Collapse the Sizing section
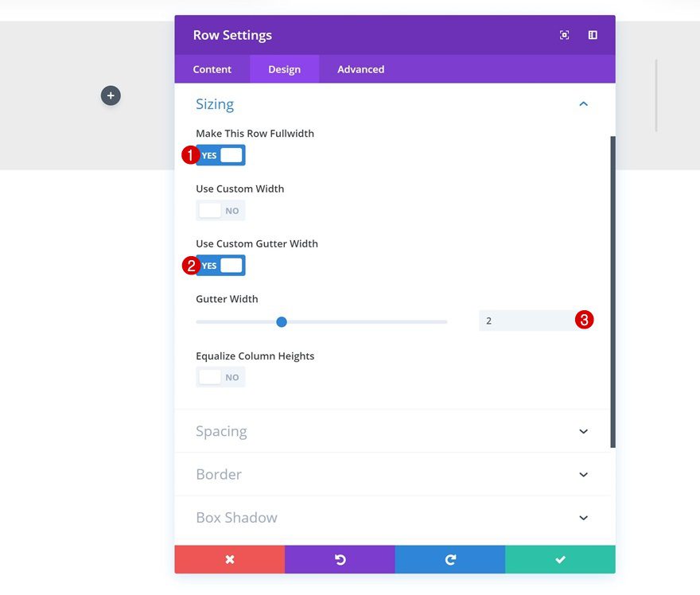 583,103
